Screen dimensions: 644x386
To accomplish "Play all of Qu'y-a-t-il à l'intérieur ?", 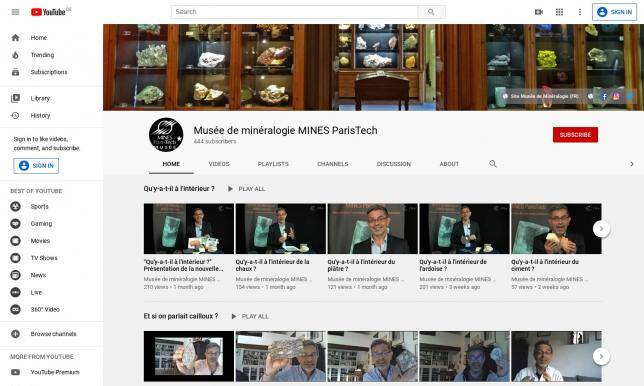I will (246, 189).
